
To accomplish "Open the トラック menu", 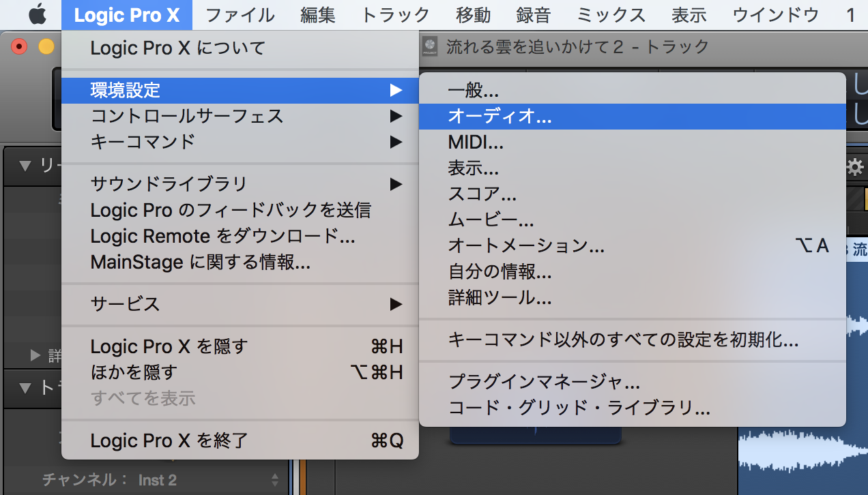I will tap(395, 14).
